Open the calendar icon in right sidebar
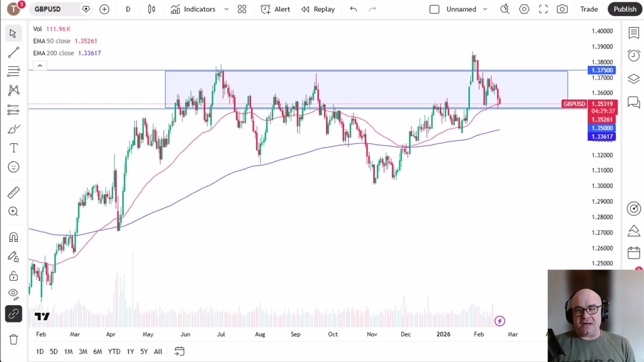644x362 pixels. pos(633,253)
